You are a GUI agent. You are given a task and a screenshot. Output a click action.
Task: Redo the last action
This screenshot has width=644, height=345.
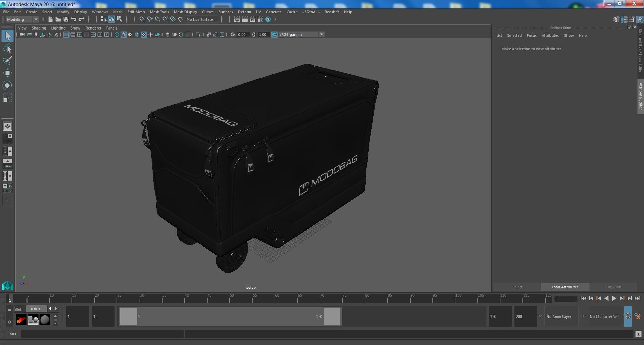click(x=82, y=19)
